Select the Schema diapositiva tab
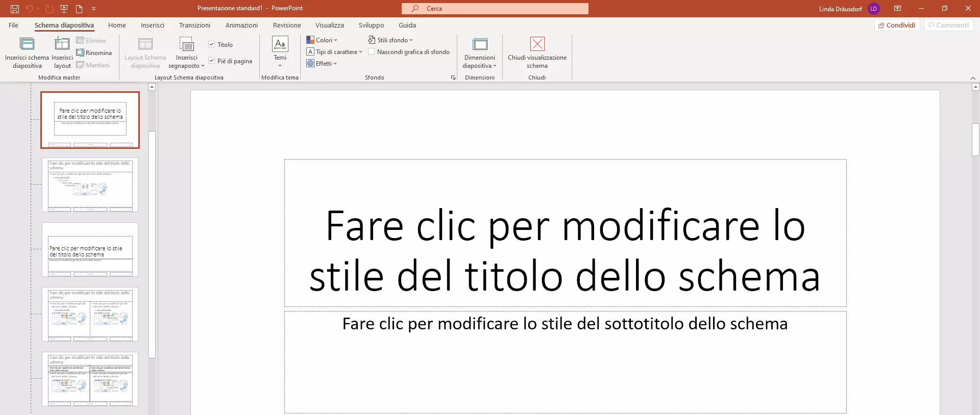The width and height of the screenshot is (980, 415). (x=64, y=25)
